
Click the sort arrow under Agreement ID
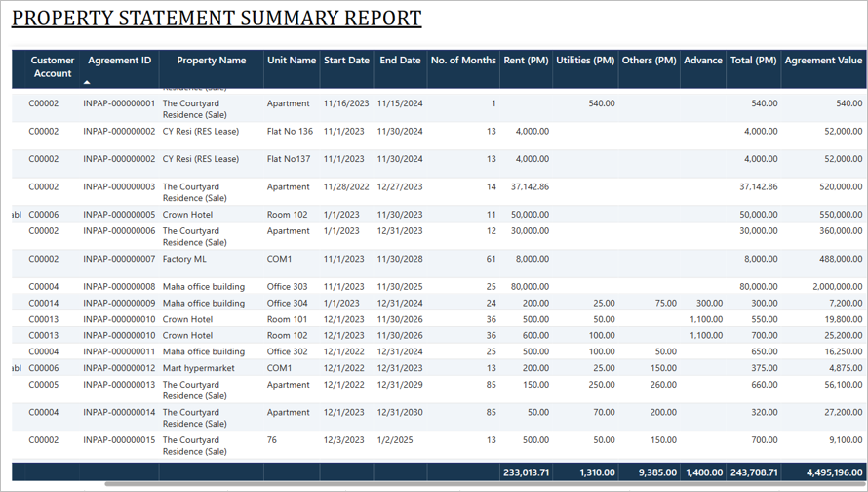coord(87,83)
